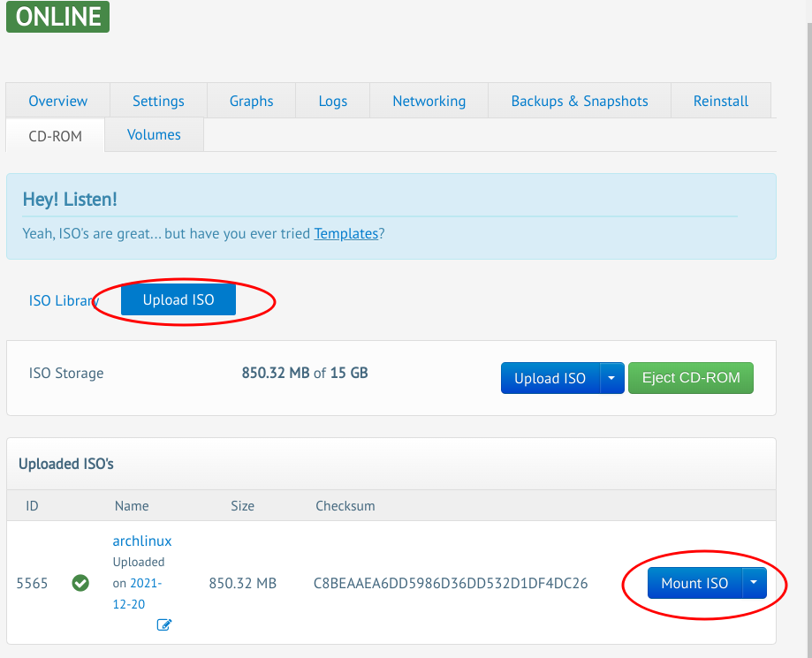Go to the Logs tab

coord(332,101)
